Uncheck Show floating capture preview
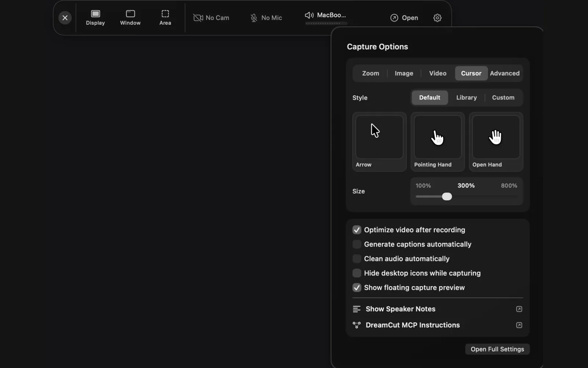Screen dimensions: 588x368 coord(357,287)
